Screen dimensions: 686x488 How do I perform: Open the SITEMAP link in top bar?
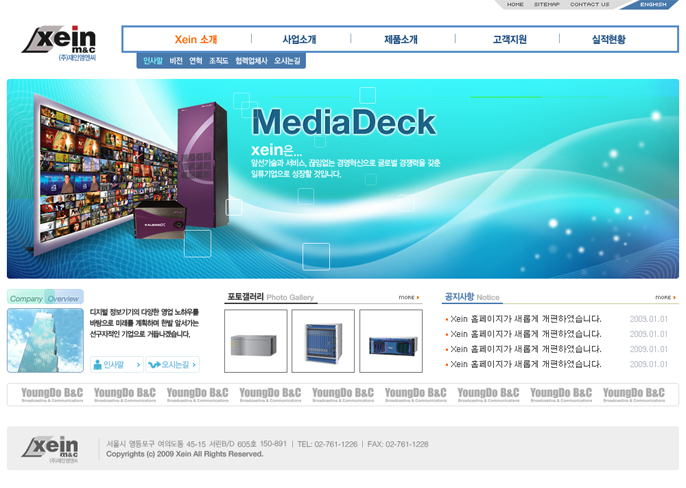546,4
